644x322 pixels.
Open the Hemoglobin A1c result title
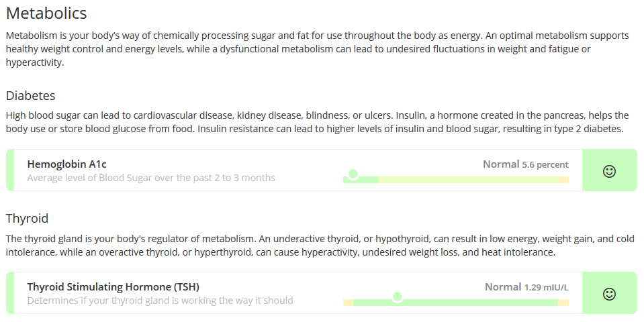(66, 164)
